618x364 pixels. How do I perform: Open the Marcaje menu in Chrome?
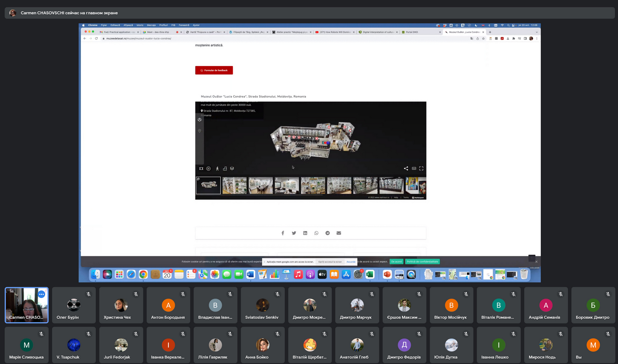[151, 25]
